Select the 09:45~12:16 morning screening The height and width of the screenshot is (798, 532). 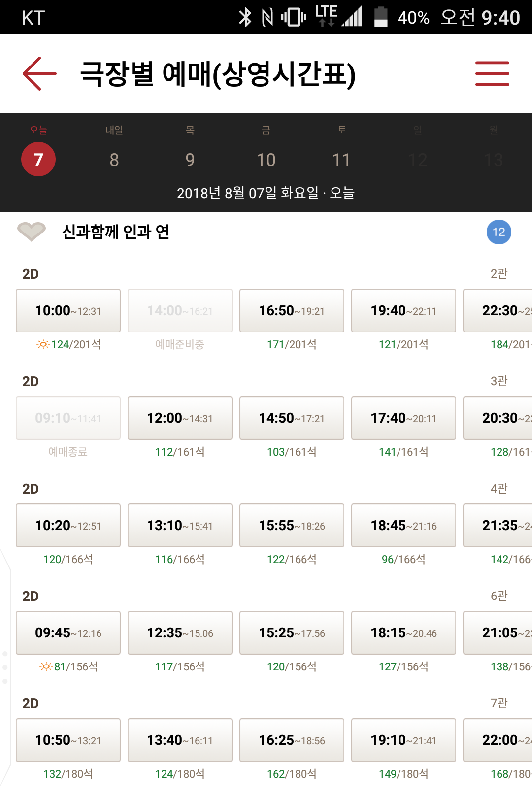tap(68, 633)
